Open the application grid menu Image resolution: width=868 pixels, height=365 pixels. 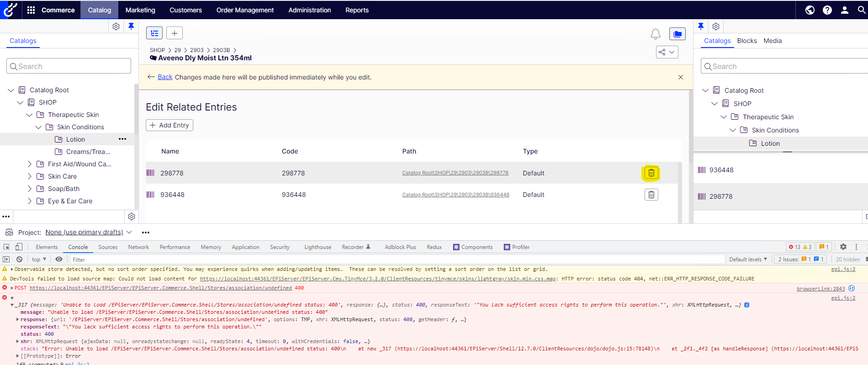click(31, 10)
